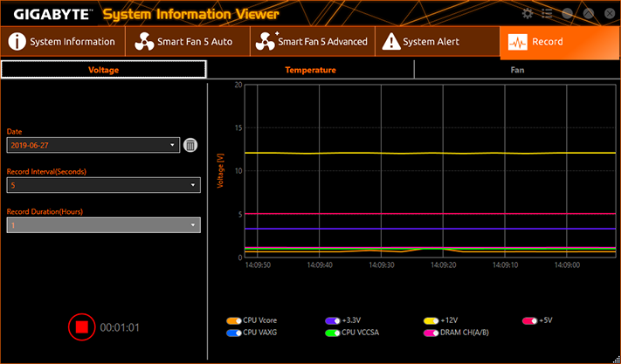
Task: Open settings with the gear icon
Action: (x=528, y=13)
